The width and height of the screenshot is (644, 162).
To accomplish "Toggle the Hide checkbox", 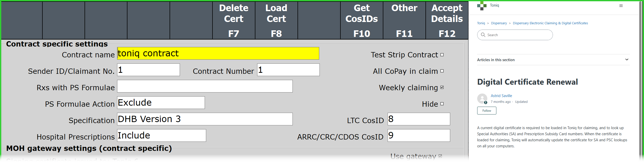I will point(442,104).
